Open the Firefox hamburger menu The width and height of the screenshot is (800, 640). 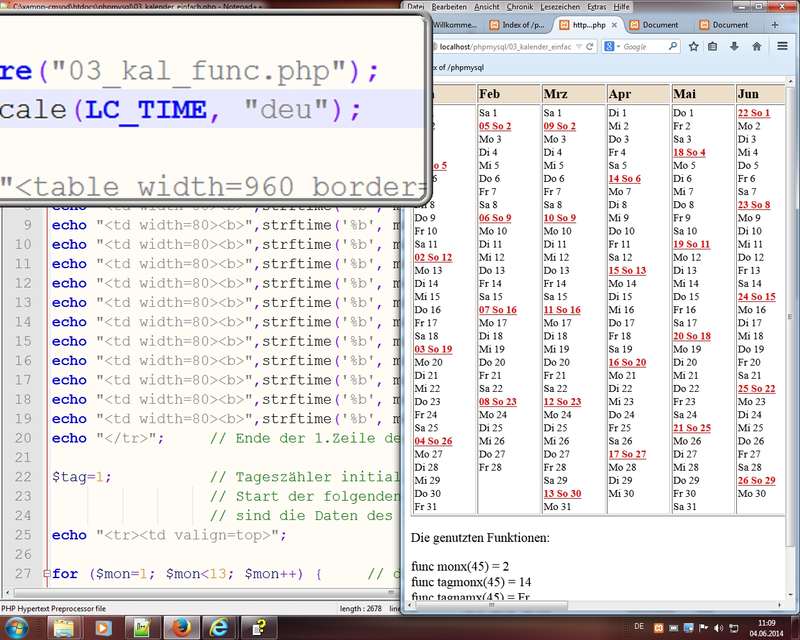(783, 46)
